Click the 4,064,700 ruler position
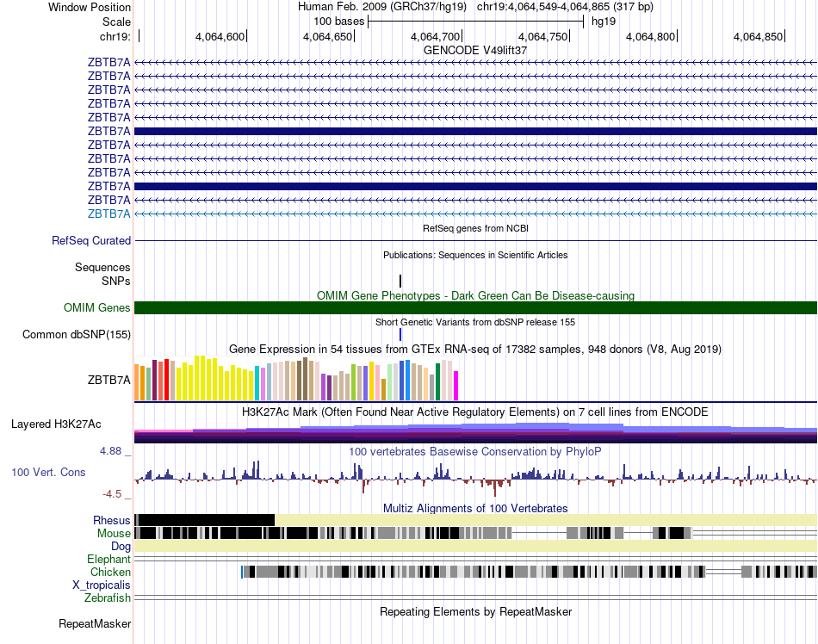This screenshot has width=818, height=644. point(435,36)
